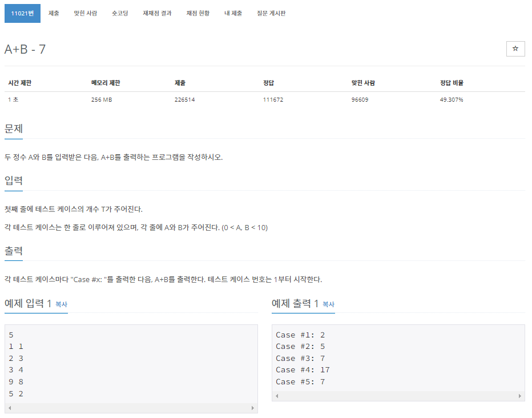The width and height of the screenshot is (532, 418).
Task: Click the 정답 비율 column header
Action: click(452, 83)
